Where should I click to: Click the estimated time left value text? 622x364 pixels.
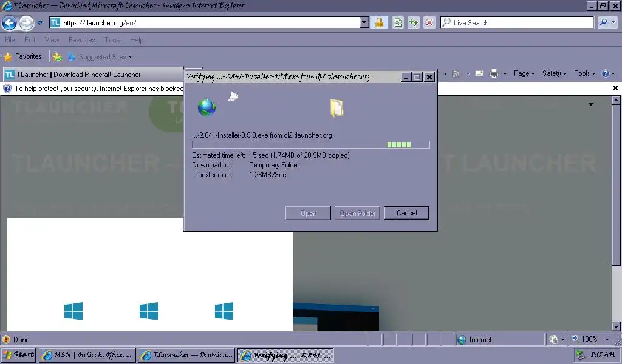tap(299, 155)
